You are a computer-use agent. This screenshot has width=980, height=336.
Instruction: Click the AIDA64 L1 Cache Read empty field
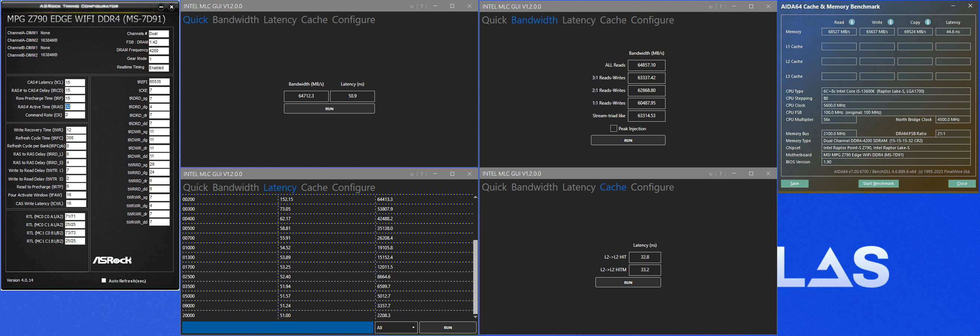coord(839,47)
